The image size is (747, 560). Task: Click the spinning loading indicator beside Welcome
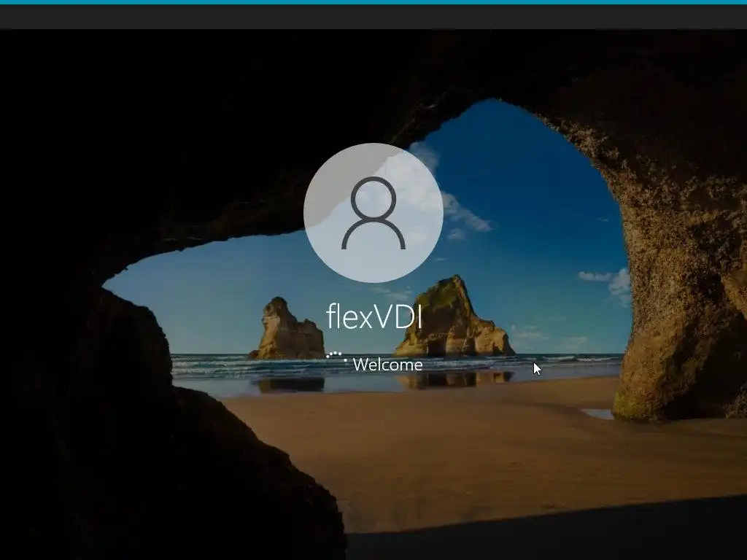(x=337, y=357)
